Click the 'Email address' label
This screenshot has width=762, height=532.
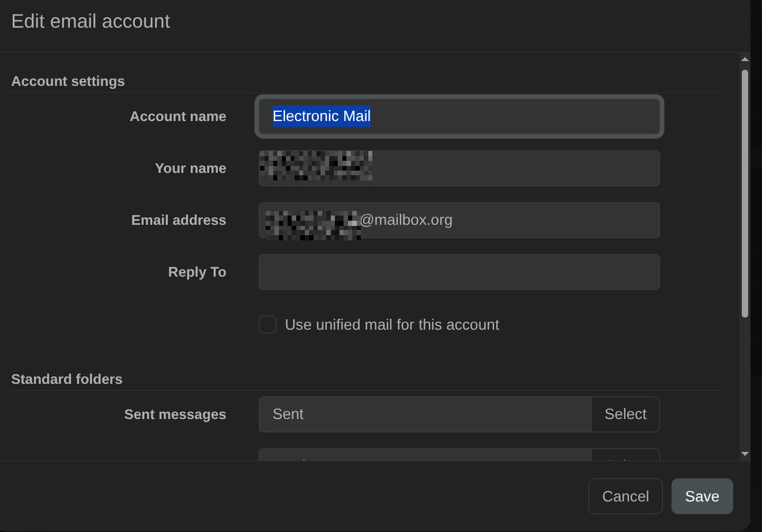pos(179,220)
